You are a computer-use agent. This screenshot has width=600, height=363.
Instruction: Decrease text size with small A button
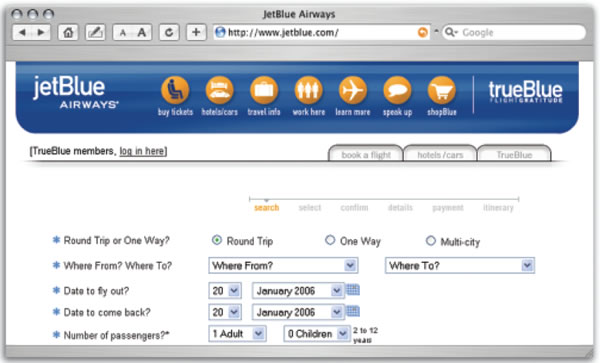tap(123, 33)
